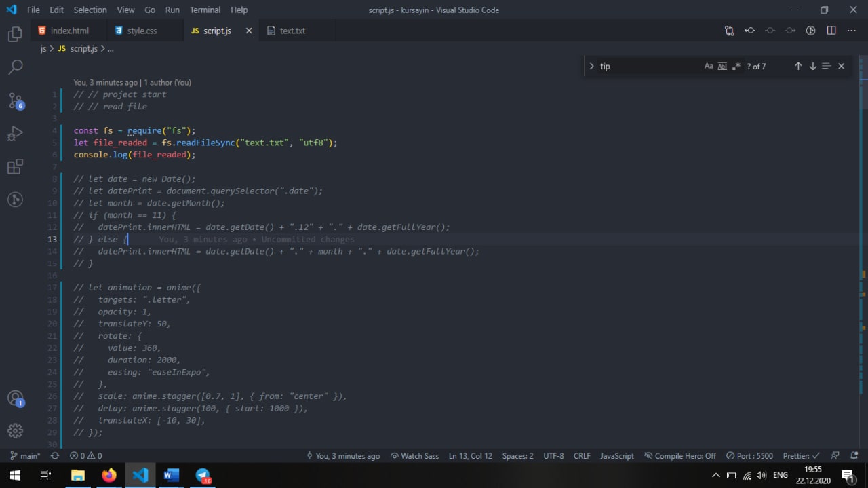Open the File menu
The width and height of the screenshot is (868, 488).
(33, 10)
